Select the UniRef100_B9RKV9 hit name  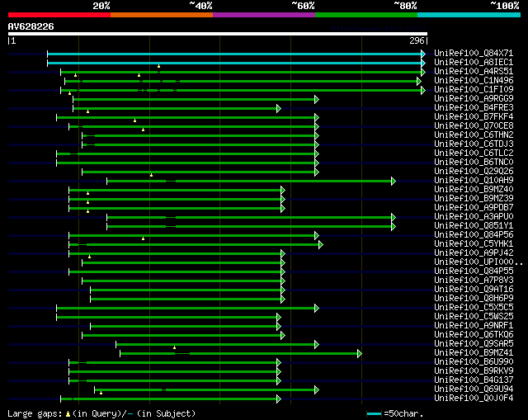point(474,371)
